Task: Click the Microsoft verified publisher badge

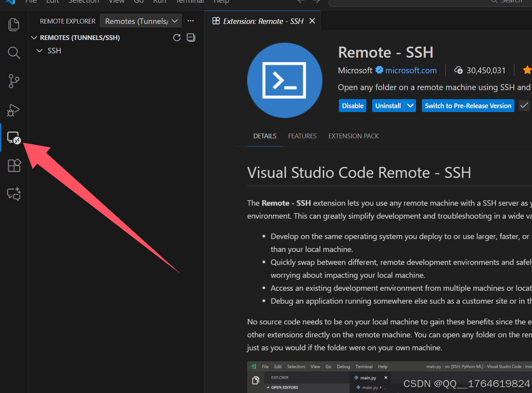Action: coord(379,70)
